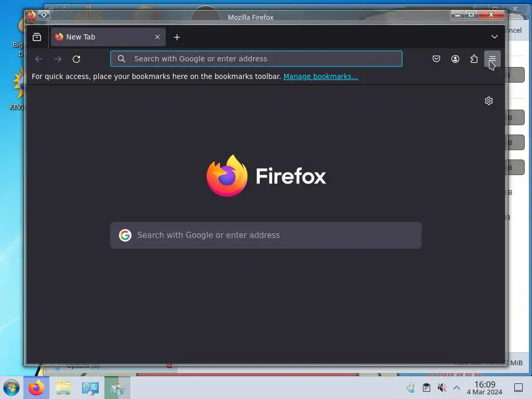Viewport: 532px width, 399px height.
Task: Open the Extensions puzzle-piece icon
Action: point(474,59)
